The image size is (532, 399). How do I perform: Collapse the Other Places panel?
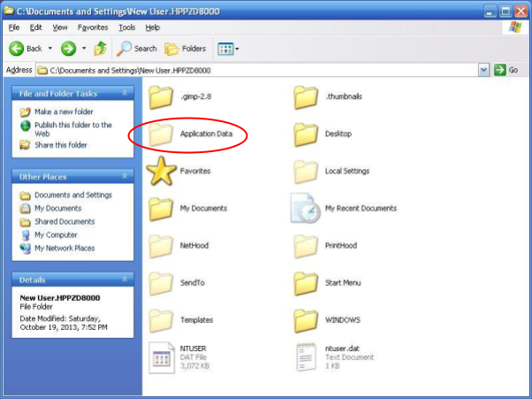(125, 176)
